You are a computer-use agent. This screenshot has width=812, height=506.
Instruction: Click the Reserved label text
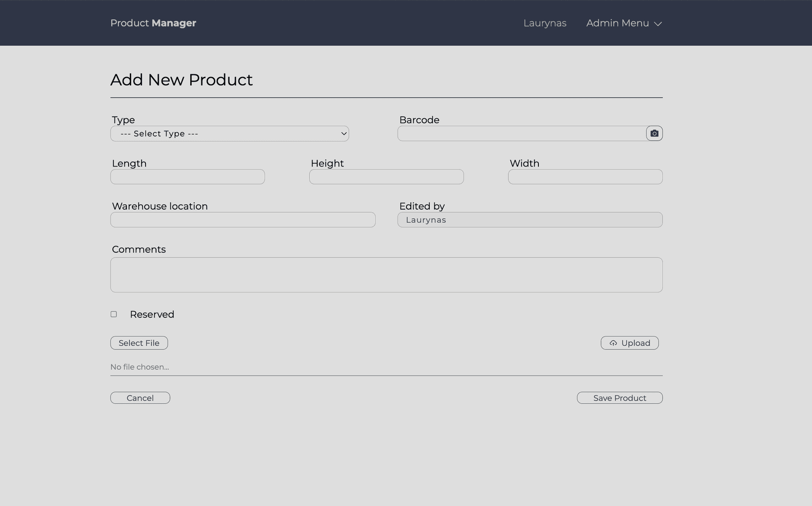152,315
